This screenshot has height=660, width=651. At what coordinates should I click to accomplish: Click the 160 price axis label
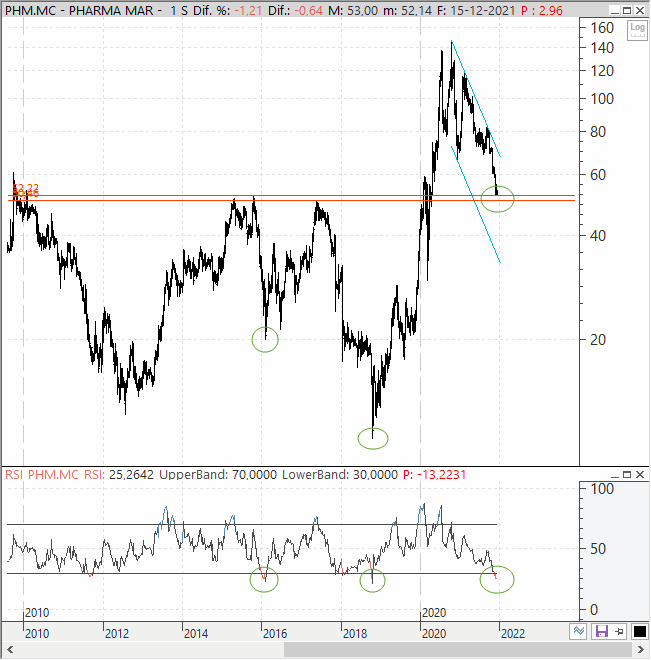point(602,28)
